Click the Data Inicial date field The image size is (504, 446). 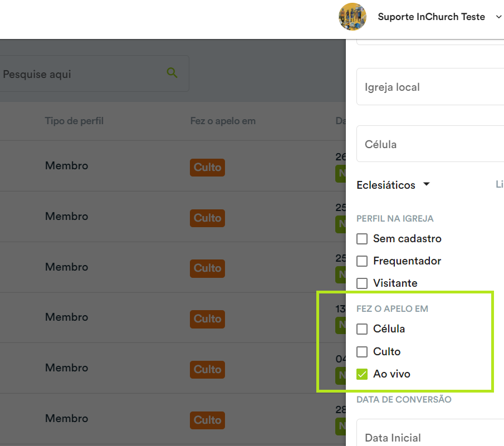[x=430, y=433]
